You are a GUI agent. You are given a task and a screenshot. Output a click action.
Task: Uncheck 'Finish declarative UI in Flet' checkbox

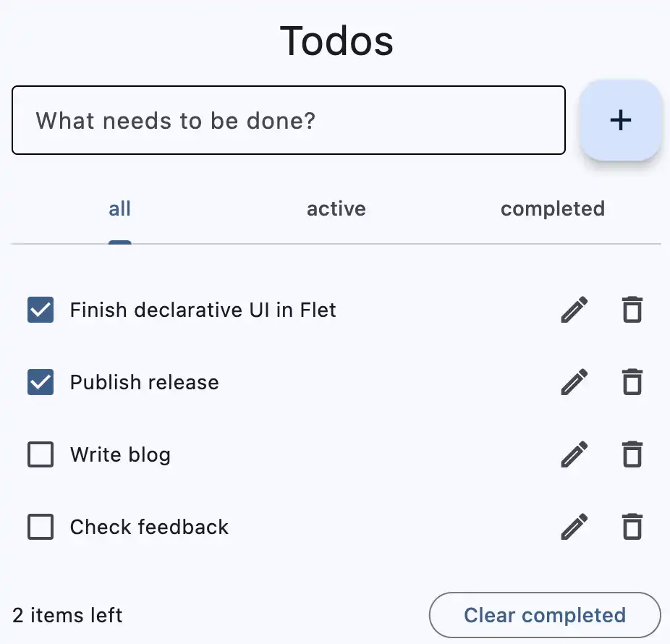coord(41,310)
